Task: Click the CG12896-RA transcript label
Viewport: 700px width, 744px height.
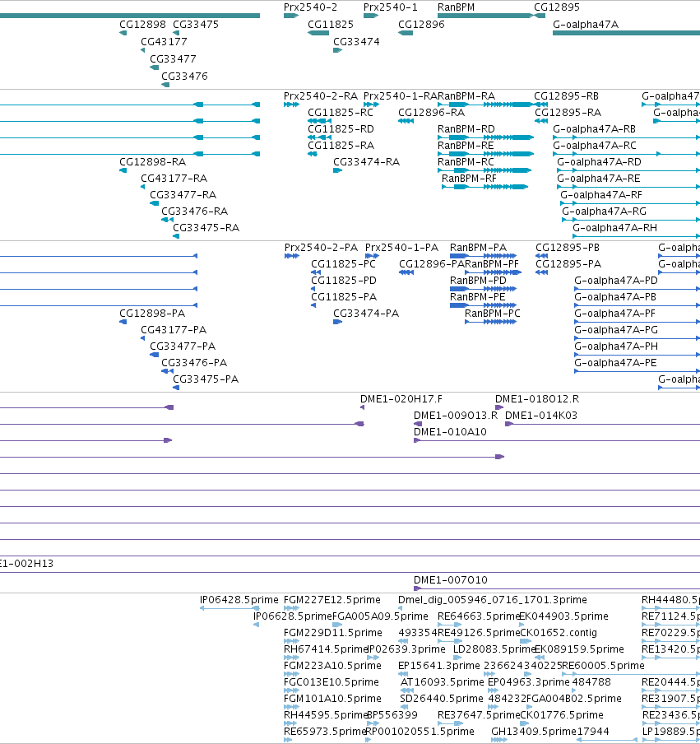Action: tap(432, 113)
